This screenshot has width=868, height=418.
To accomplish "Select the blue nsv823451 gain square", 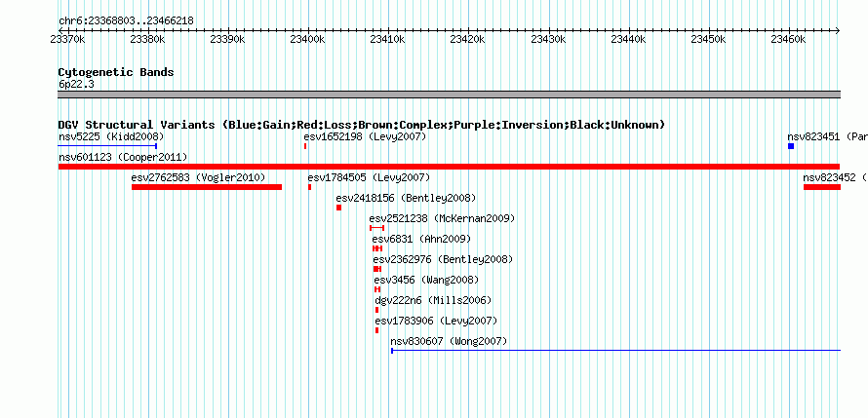I will tap(791, 146).
